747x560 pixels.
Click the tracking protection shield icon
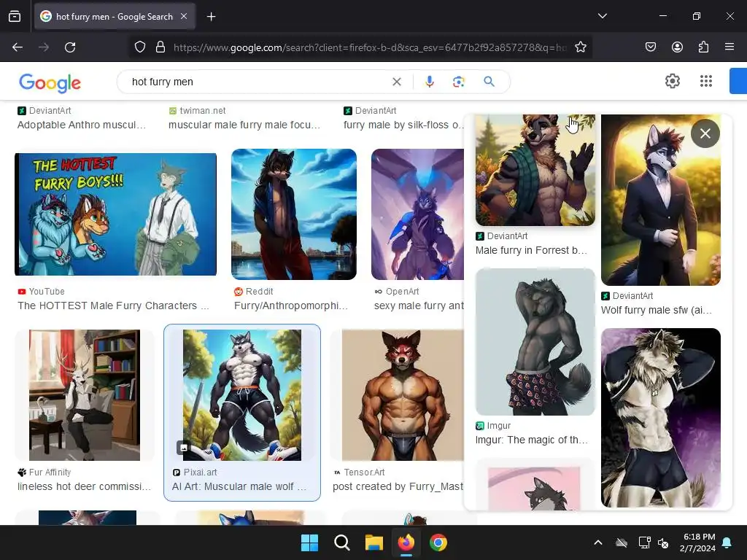(x=139, y=47)
